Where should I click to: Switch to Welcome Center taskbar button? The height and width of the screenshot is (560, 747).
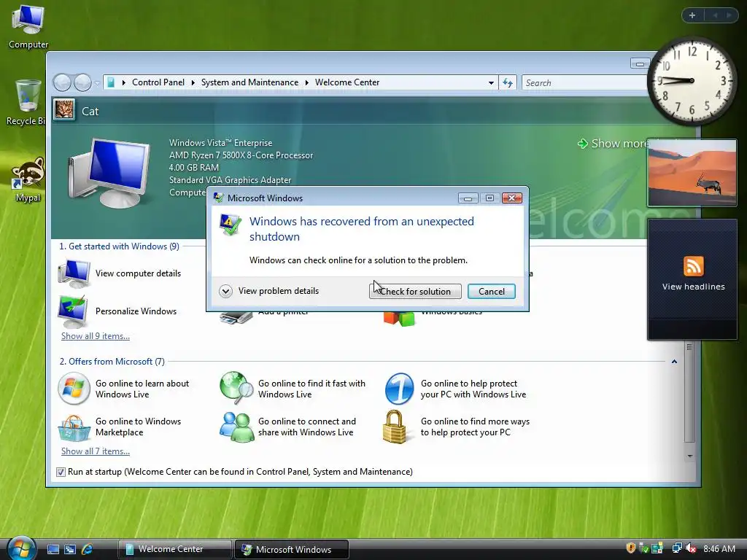pyautogui.click(x=174, y=549)
